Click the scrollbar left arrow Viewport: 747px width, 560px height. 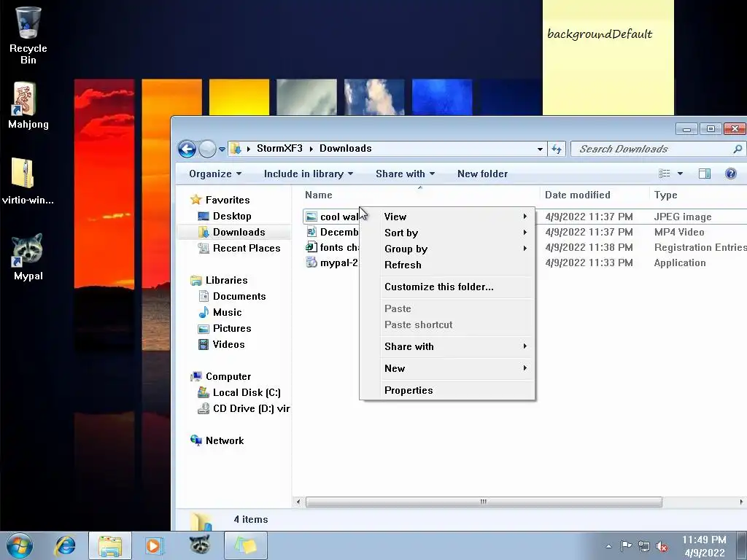(x=298, y=502)
